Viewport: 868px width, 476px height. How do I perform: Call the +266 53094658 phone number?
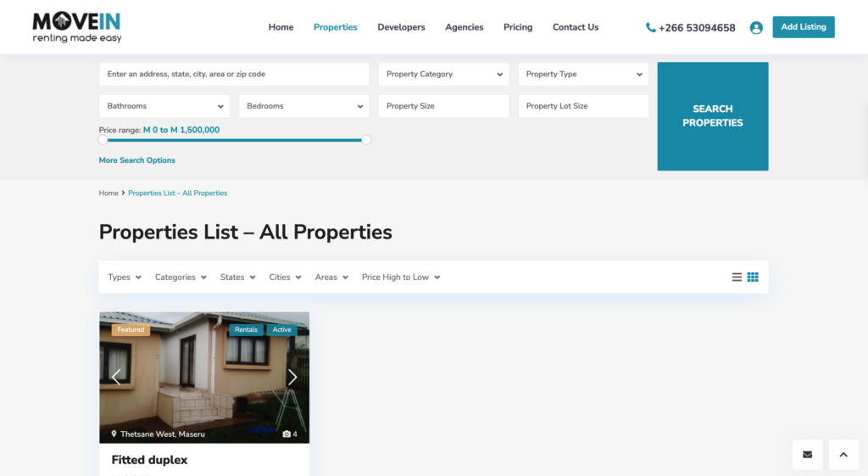coord(697,28)
